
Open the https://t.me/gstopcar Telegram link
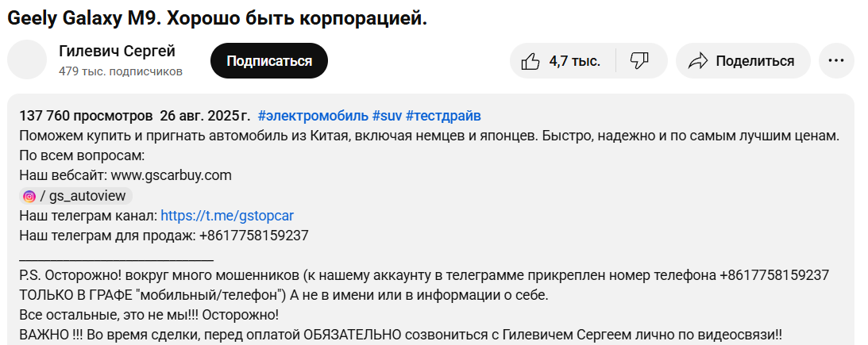pyautogui.click(x=227, y=216)
